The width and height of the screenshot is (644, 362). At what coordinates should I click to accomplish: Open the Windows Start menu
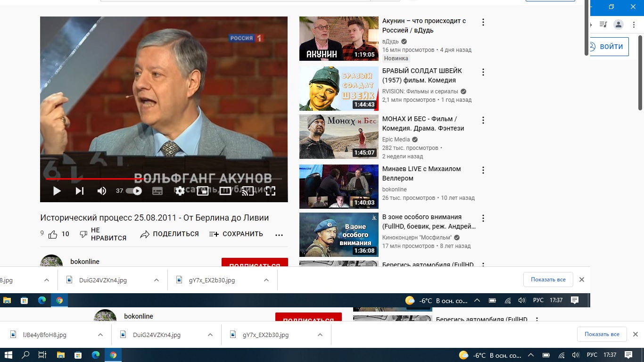tap(8, 355)
